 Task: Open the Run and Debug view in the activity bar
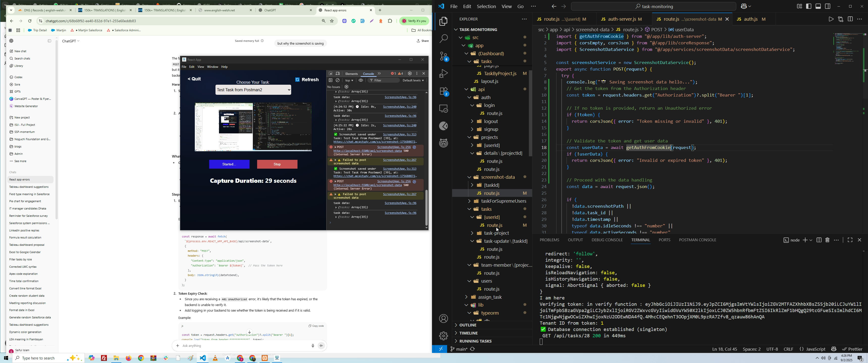pos(443,74)
